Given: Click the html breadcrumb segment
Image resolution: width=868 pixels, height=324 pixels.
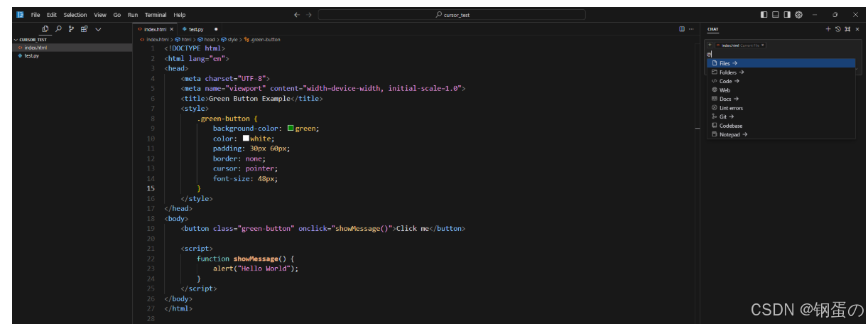Looking at the screenshot, I should click(186, 40).
